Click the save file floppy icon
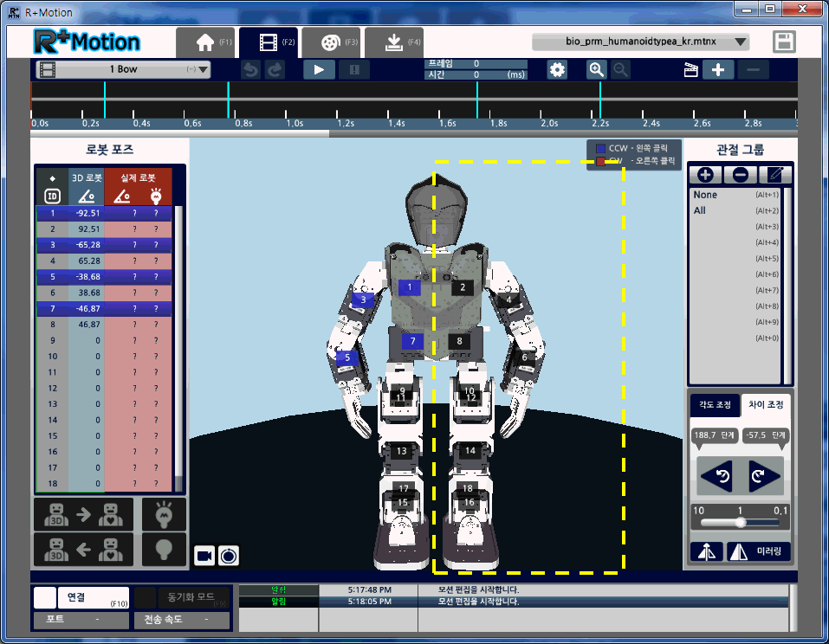Screen dimensions: 829x644 [785, 42]
